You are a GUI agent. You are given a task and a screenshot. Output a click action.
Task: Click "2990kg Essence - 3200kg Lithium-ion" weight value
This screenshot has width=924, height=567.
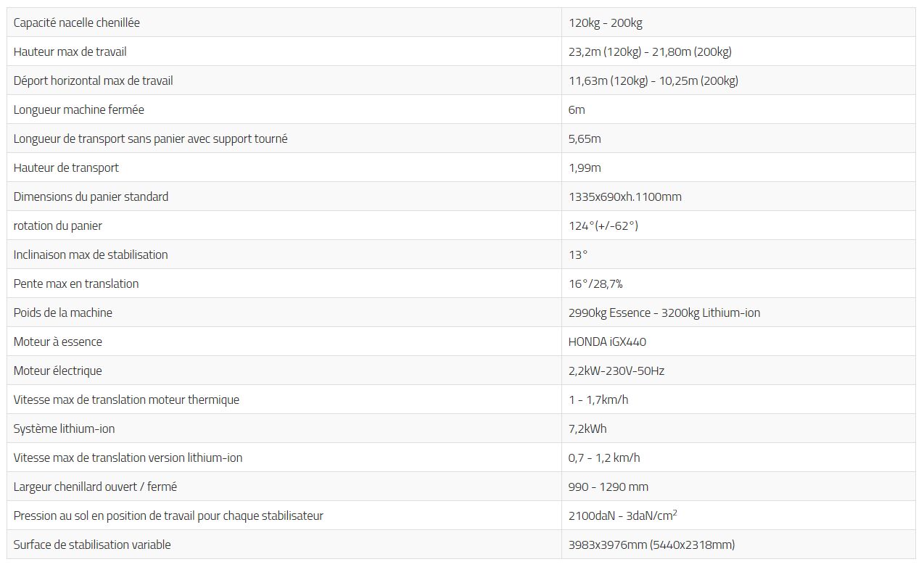(x=664, y=313)
